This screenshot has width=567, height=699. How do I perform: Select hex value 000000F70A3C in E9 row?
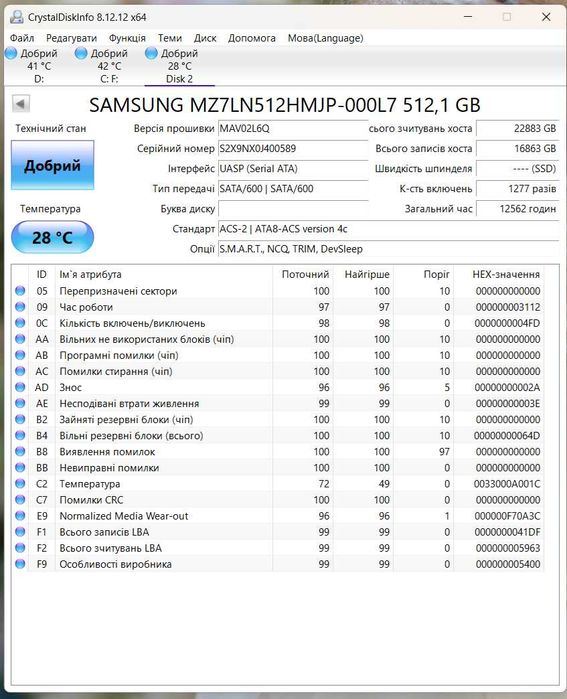507,516
